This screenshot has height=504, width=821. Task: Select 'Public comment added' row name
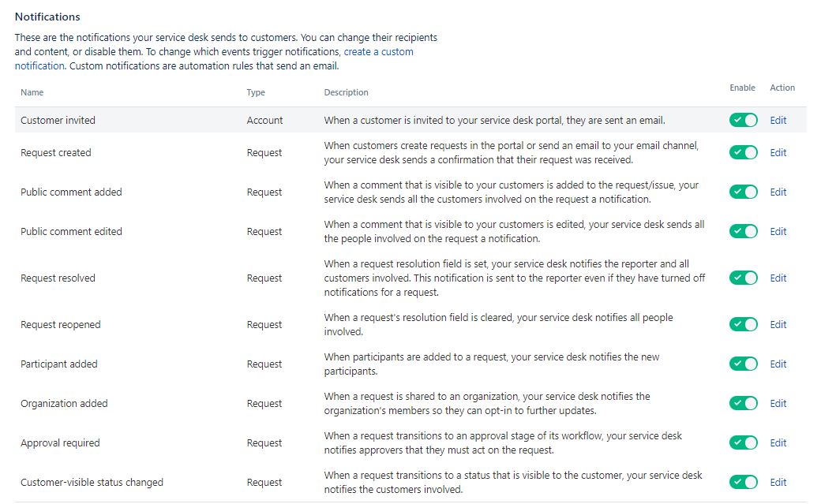click(71, 192)
